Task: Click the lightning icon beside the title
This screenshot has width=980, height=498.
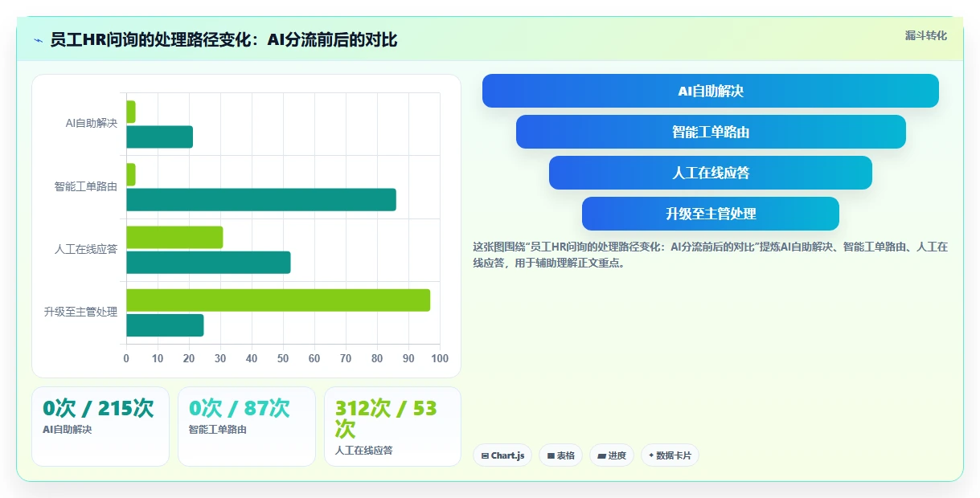Action: 39,40
